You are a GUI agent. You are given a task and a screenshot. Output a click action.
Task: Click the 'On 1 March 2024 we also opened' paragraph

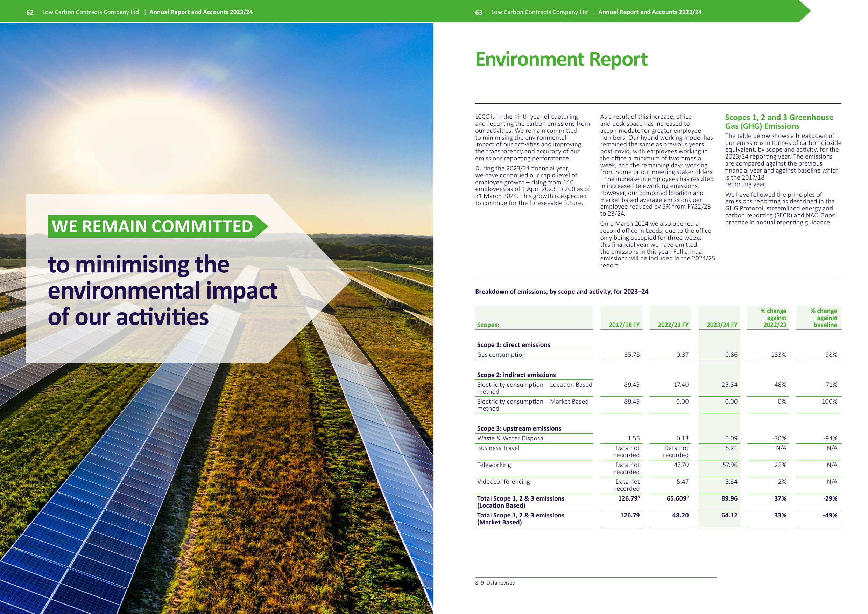click(x=657, y=244)
